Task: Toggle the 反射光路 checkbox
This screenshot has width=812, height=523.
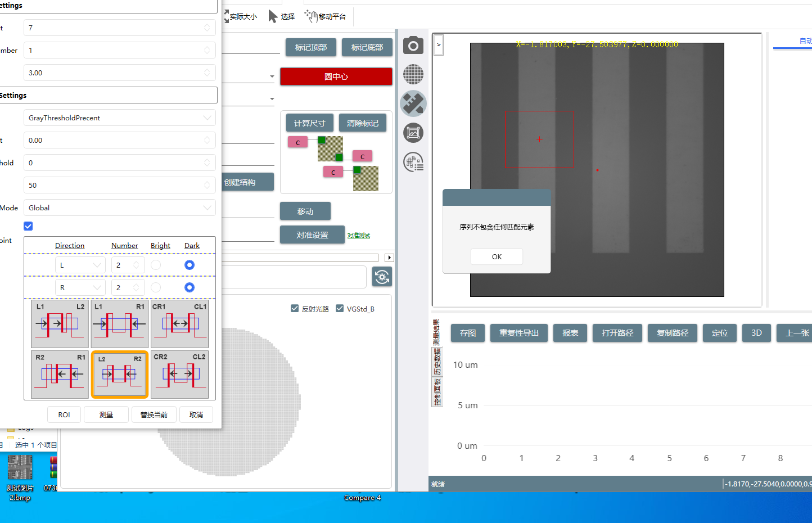Action: tap(295, 308)
